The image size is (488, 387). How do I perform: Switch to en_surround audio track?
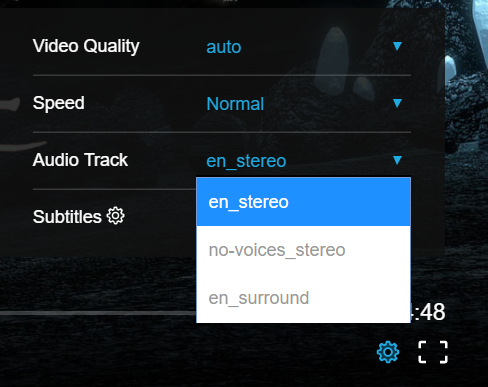click(x=303, y=298)
